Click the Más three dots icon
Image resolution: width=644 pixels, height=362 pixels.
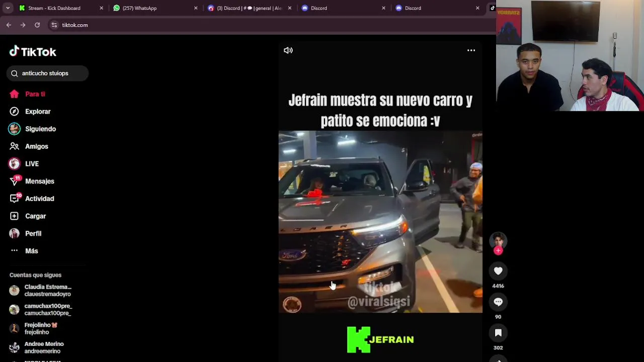pyautogui.click(x=14, y=250)
